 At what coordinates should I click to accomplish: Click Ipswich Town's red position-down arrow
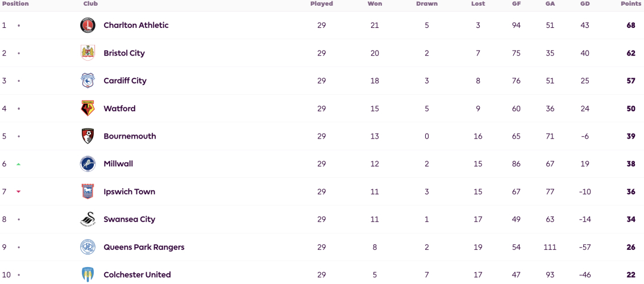pos(18,191)
